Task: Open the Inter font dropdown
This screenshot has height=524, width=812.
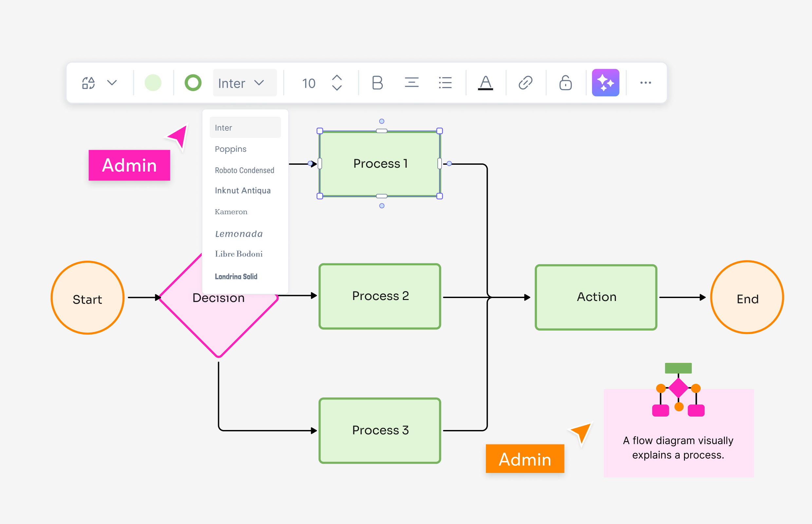Action: click(245, 83)
